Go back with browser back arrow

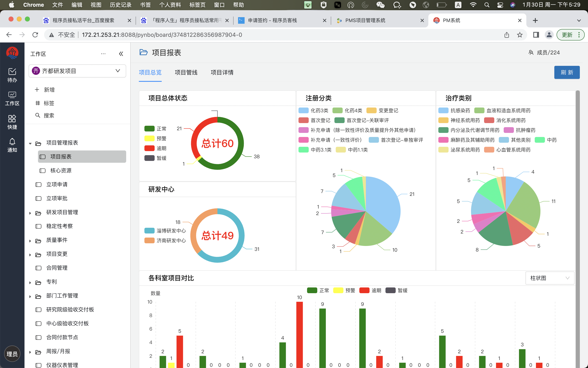pos(9,35)
